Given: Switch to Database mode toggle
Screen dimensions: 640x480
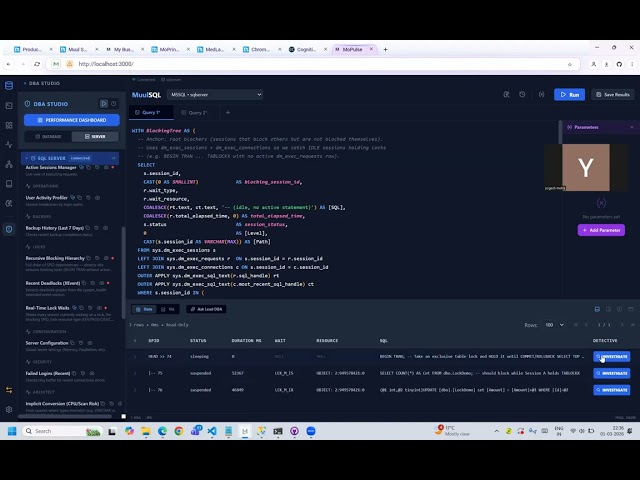Looking at the screenshot, I should tap(48, 136).
